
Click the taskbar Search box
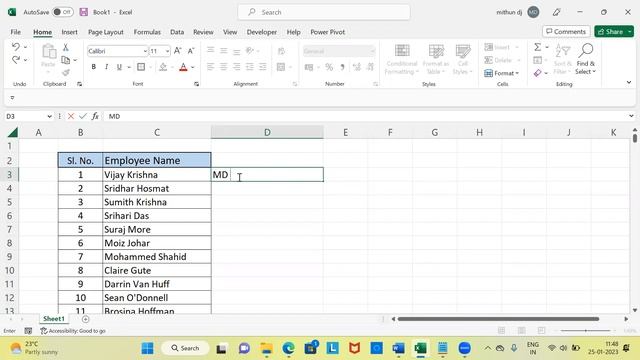(185, 348)
